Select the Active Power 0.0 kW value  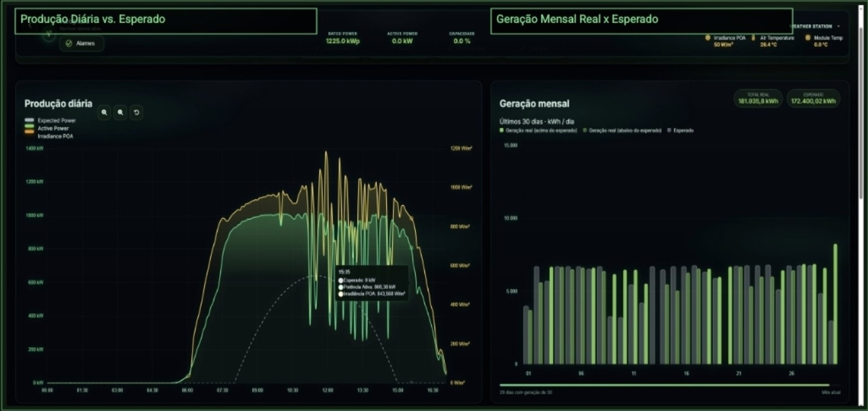click(x=402, y=41)
